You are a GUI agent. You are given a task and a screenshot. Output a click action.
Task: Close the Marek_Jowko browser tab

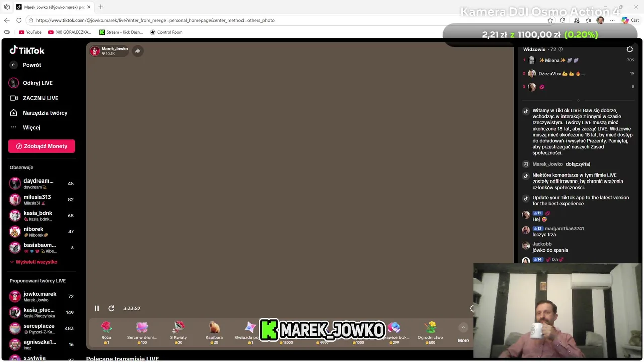coord(89,7)
